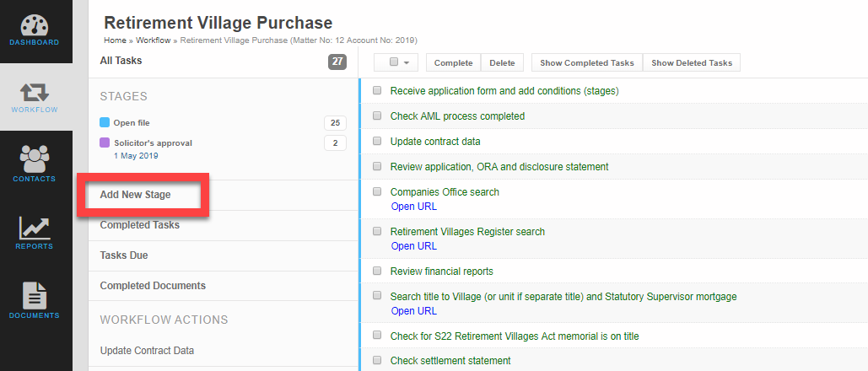The height and width of the screenshot is (371, 868).
Task: Click the Open file count badge 25
Action: click(x=335, y=123)
